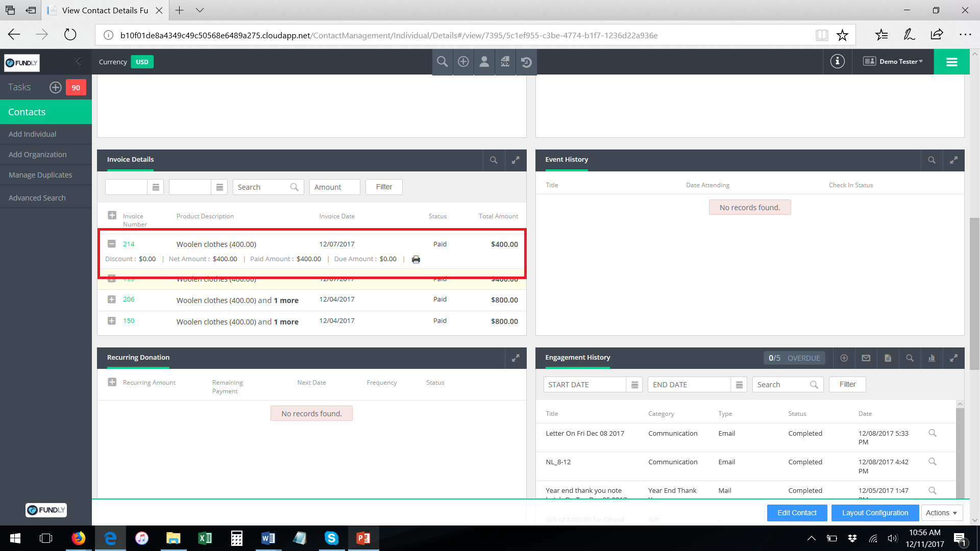Search within Event History panel header
This screenshot has width=980, height=551.
[x=932, y=160]
